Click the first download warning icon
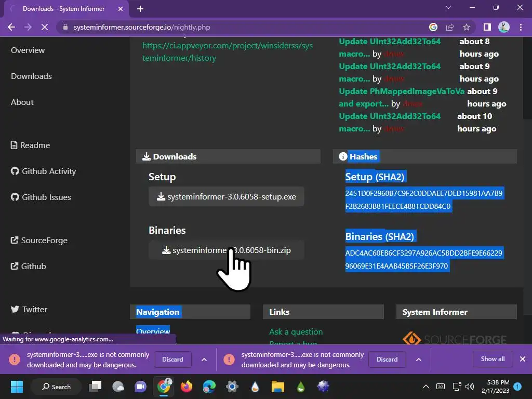Image resolution: width=532 pixels, height=399 pixels. click(14, 360)
